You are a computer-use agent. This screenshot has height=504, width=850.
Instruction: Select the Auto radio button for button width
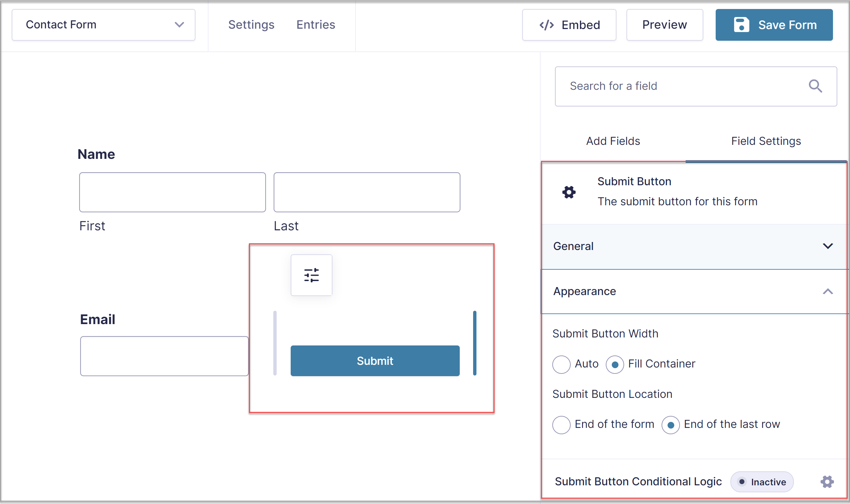click(561, 363)
